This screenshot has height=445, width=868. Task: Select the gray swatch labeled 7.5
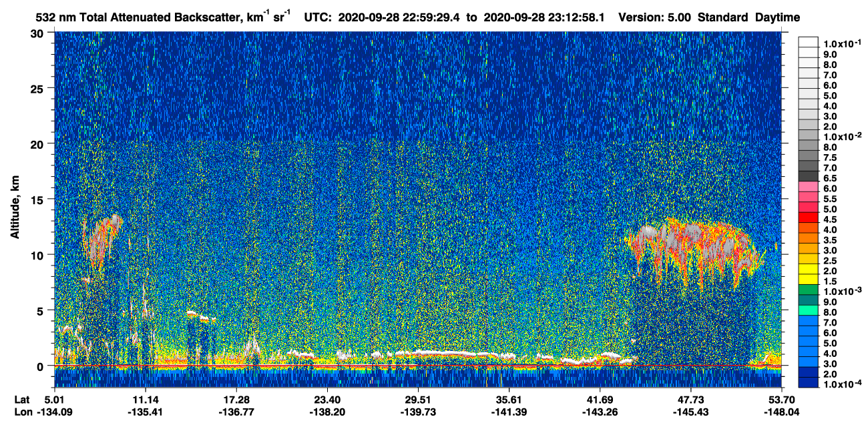809,155
